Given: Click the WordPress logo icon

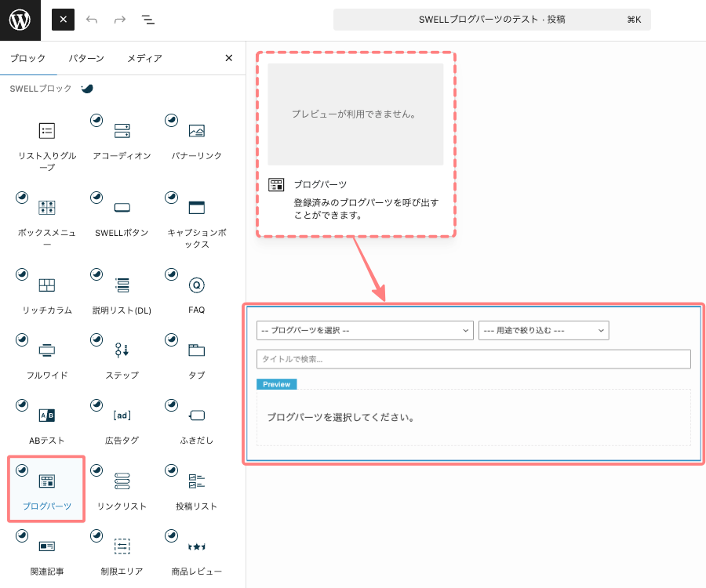Looking at the screenshot, I should 20,20.
